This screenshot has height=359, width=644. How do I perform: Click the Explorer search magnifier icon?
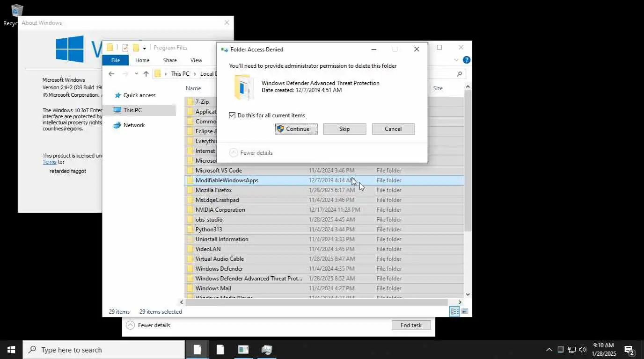click(459, 74)
